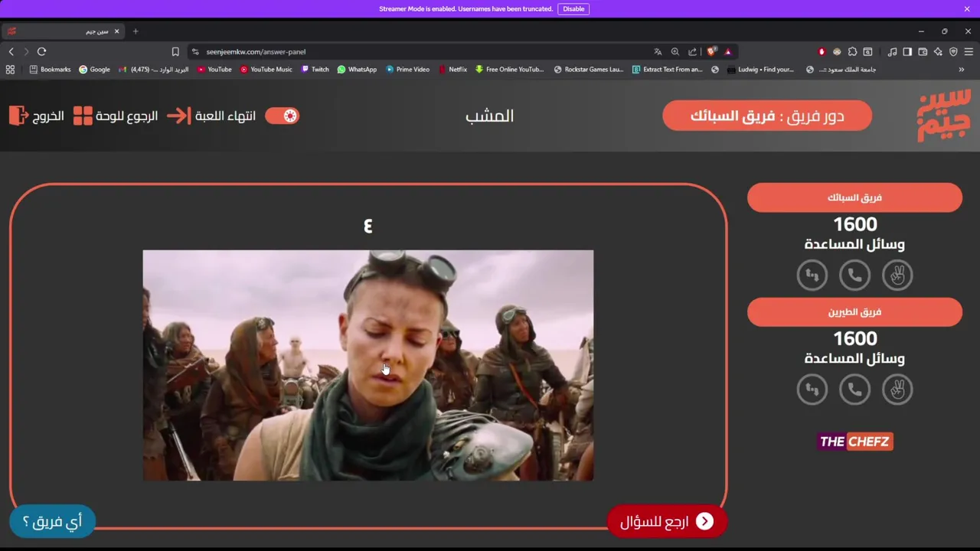Click the victory hand lifeline for فريق السبائك
Viewport: 980px width, 551px height.
(897, 275)
